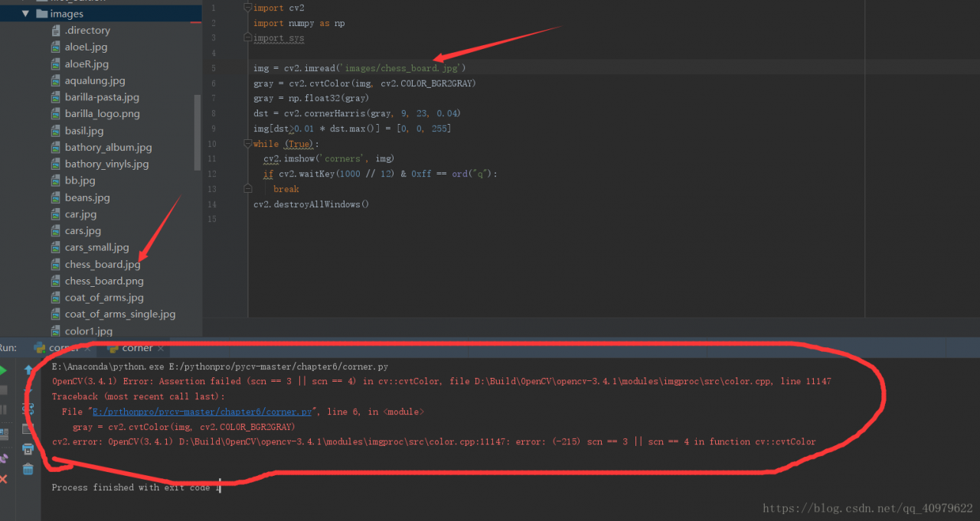Click the image icon beside bathory_album.jpg
Screen dimensions: 980x521
(x=56, y=148)
